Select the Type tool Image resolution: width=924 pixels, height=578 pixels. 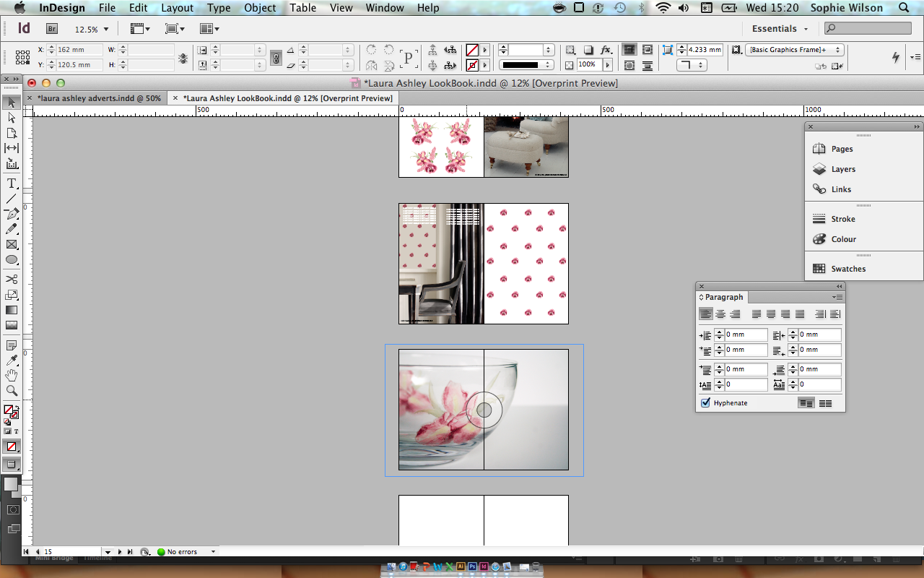[12, 184]
